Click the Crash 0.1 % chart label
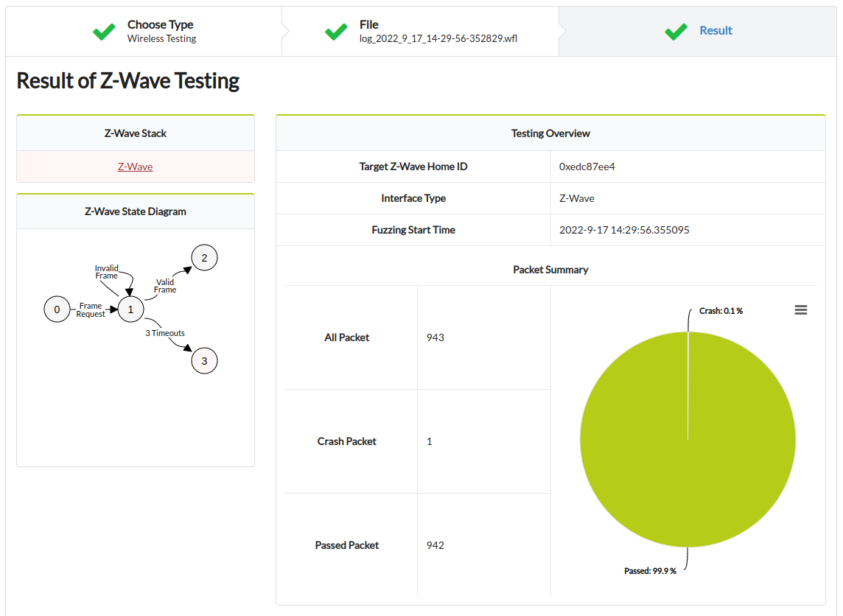The image size is (843, 616). click(721, 311)
